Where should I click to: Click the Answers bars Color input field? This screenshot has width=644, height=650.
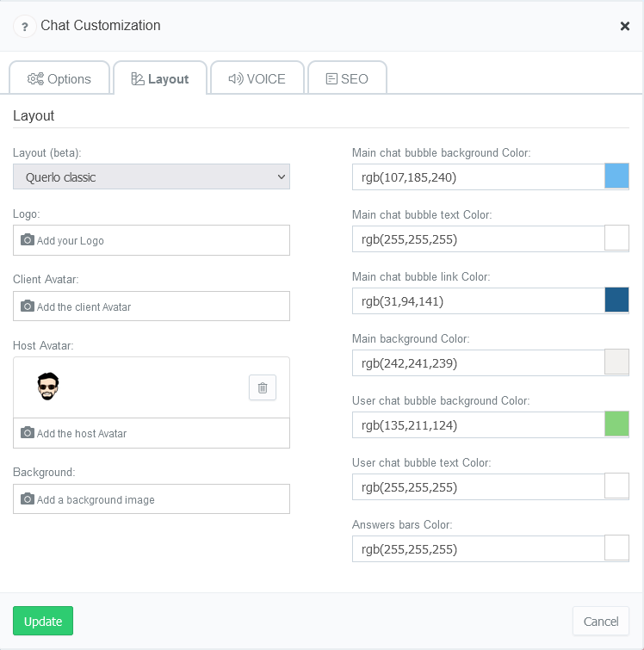point(478,549)
